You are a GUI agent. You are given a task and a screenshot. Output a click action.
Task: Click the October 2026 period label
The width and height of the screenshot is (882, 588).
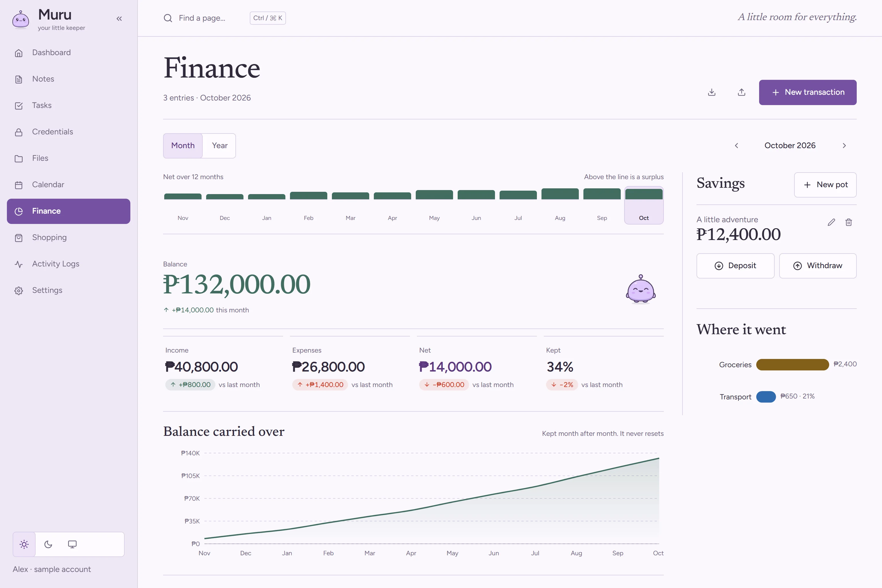pos(790,146)
